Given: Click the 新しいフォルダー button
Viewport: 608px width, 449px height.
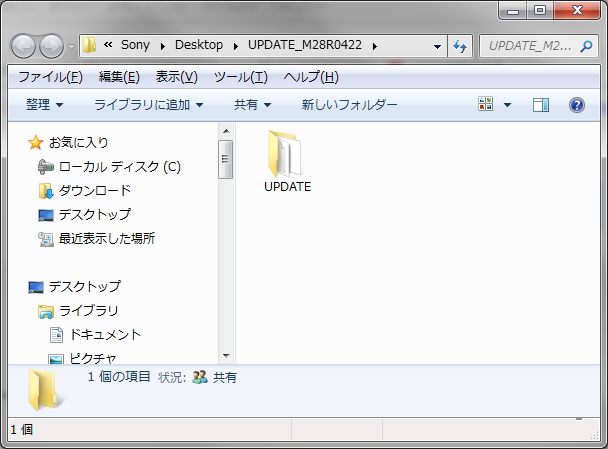Looking at the screenshot, I should coord(349,105).
